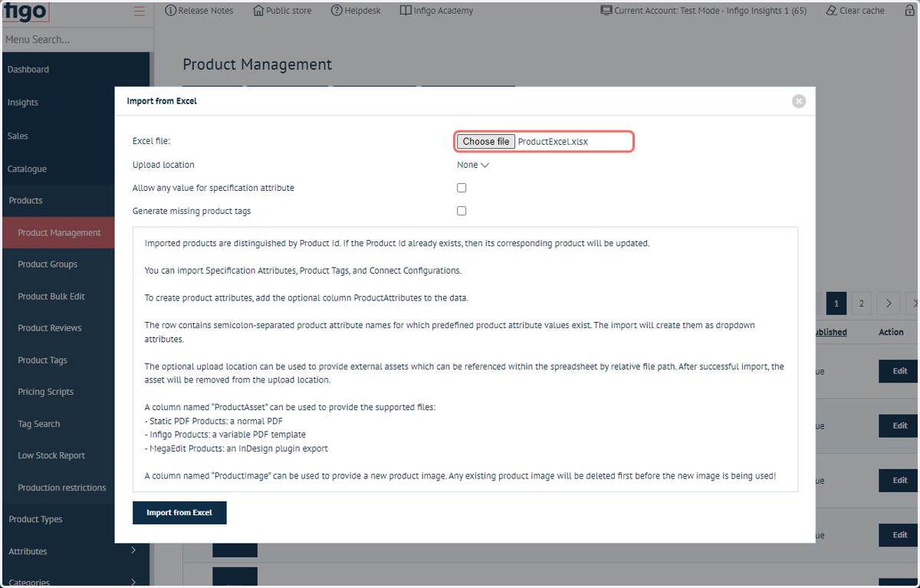Expand Attributes sidebar chevron
The image size is (920, 588).
(133, 550)
